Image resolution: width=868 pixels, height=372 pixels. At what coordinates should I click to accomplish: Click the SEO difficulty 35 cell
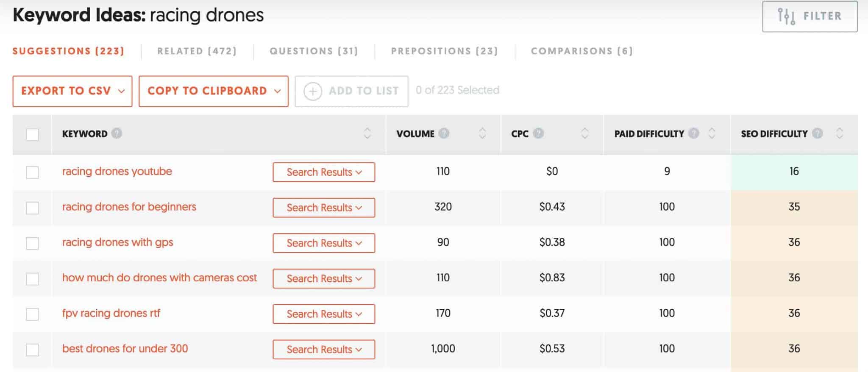point(794,207)
